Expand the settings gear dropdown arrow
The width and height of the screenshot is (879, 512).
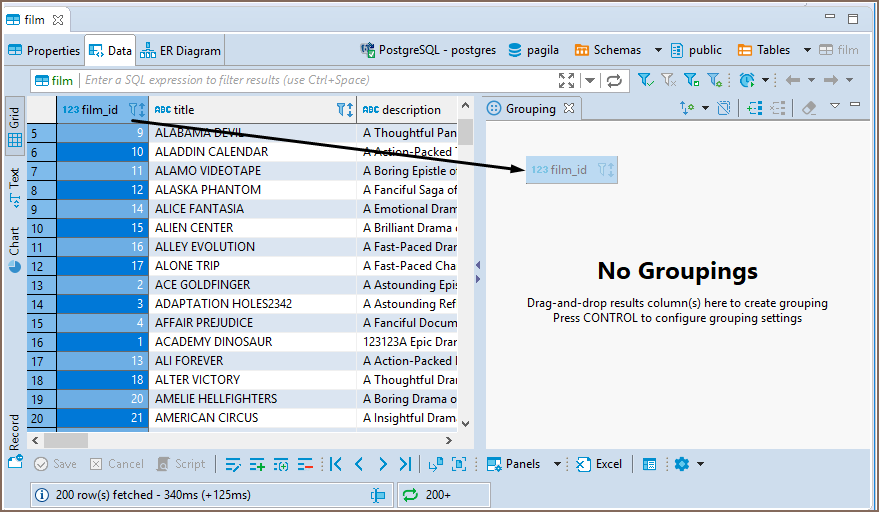[700, 464]
